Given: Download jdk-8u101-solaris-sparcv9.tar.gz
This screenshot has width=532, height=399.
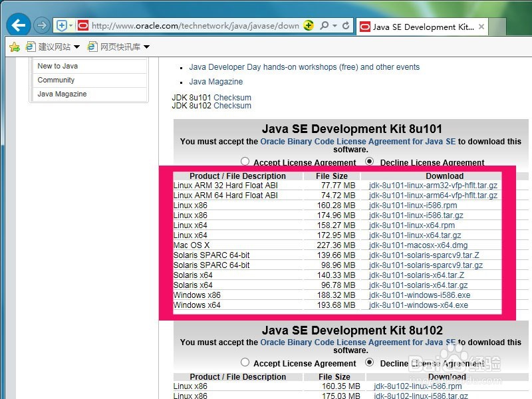Looking at the screenshot, I should tap(426, 265).
